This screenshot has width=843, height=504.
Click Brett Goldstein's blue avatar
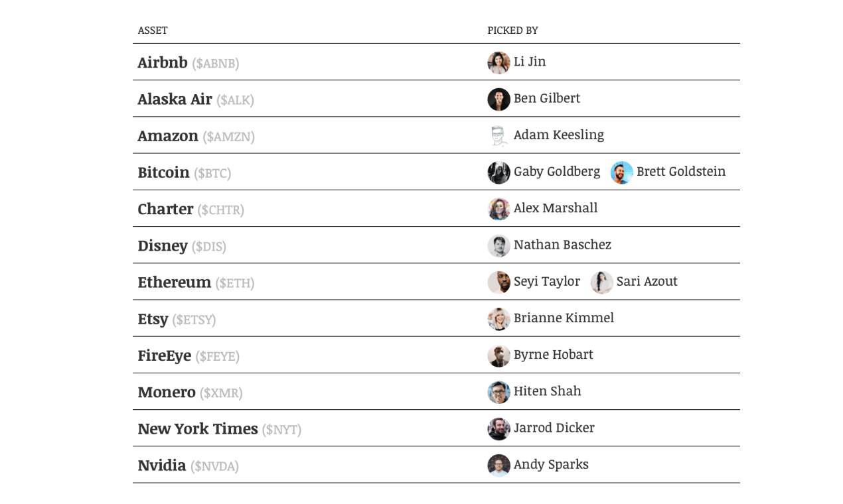(x=621, y=172)
